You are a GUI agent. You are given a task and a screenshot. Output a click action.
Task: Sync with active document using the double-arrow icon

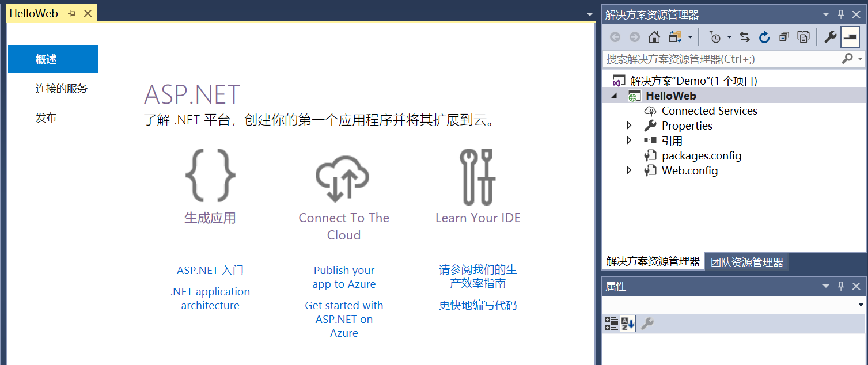point(745,37)
